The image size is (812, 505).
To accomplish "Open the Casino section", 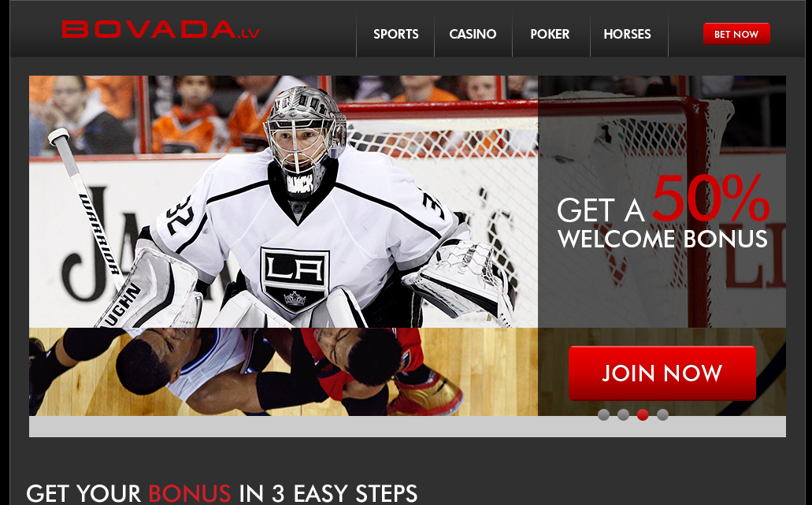I will click(x=473, y=34).
